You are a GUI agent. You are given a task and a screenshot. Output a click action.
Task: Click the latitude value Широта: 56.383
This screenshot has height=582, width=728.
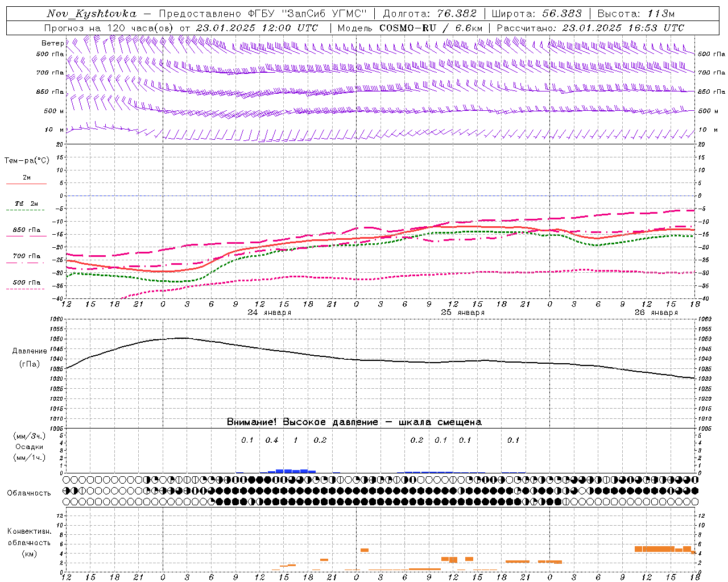coord(537,14)
